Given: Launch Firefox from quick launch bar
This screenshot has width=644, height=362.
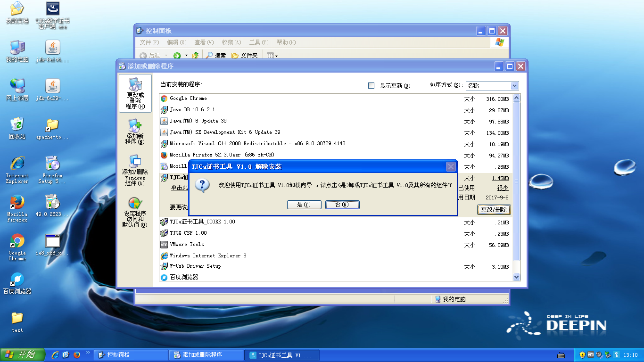Looking at the screenshot, I should [x=76, y=355].
